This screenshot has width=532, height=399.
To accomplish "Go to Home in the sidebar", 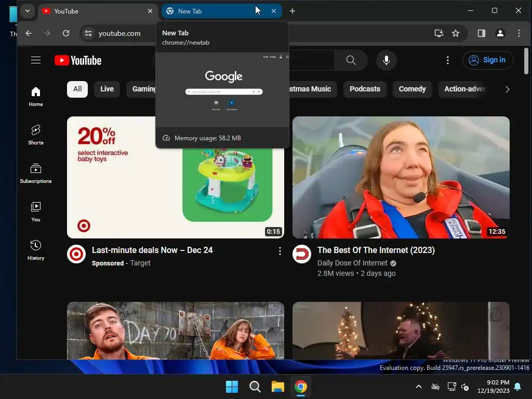I will pyautogui.click(x=36, y=96).
